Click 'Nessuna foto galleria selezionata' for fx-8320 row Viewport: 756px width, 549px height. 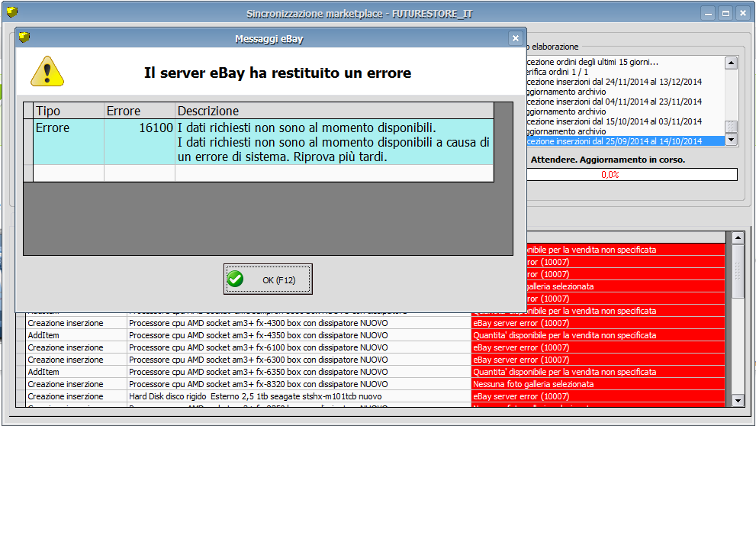(x=598, y=384)
